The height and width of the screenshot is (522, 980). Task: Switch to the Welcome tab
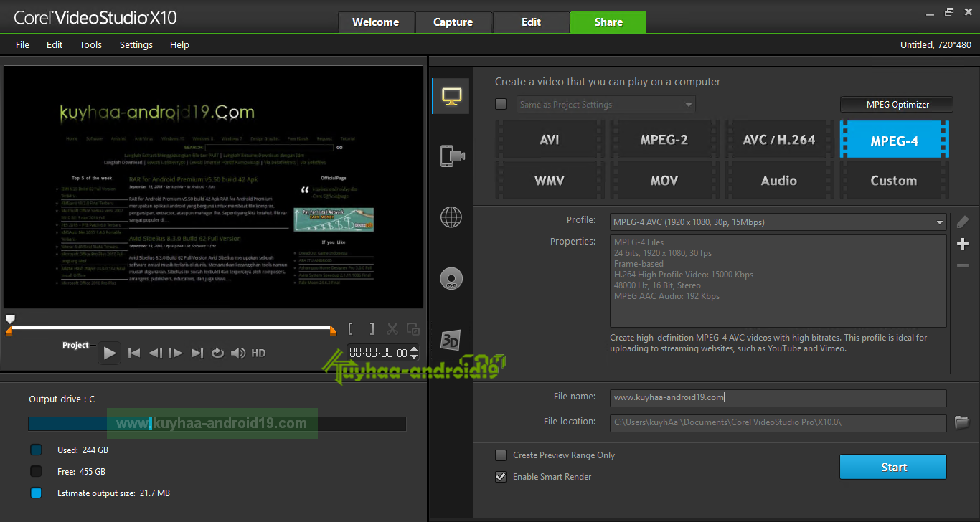pyautogui.click(x=376, y=22)
